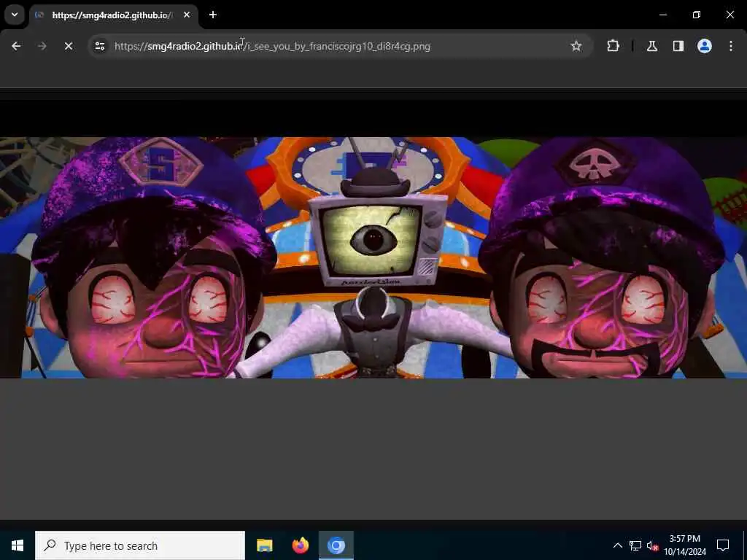Close the smg4radio2.github.io tab
This screenshot has height=560, width=747.
187,15
